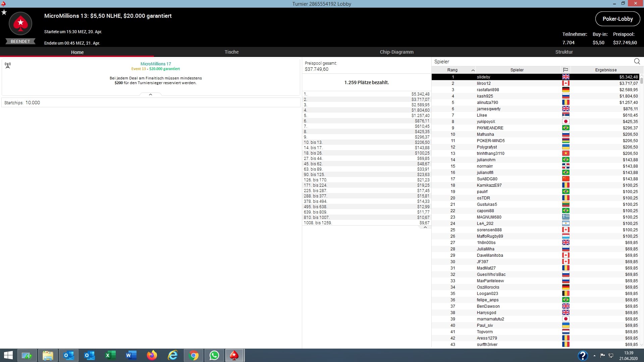Switch to the Tische tab
Image resolution: width=644 pixels, height=362 pixels.
click(x=231, y=52)
